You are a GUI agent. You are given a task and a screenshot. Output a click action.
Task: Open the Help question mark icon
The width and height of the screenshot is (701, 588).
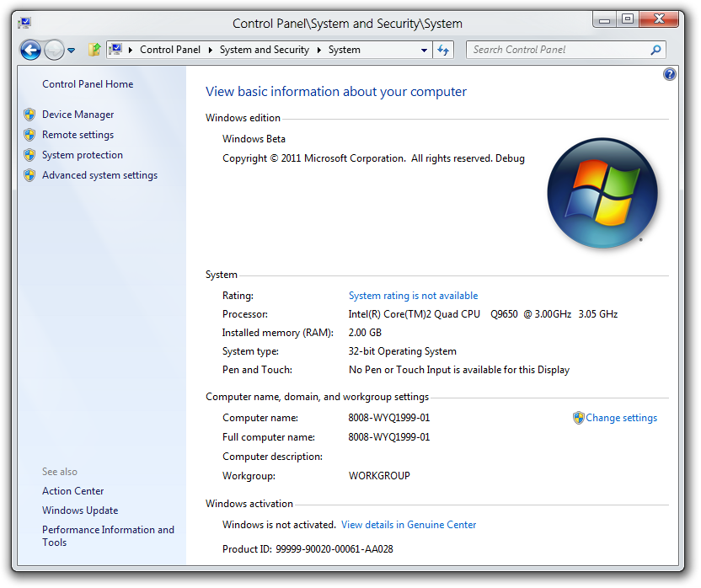(x=670, y=74)
